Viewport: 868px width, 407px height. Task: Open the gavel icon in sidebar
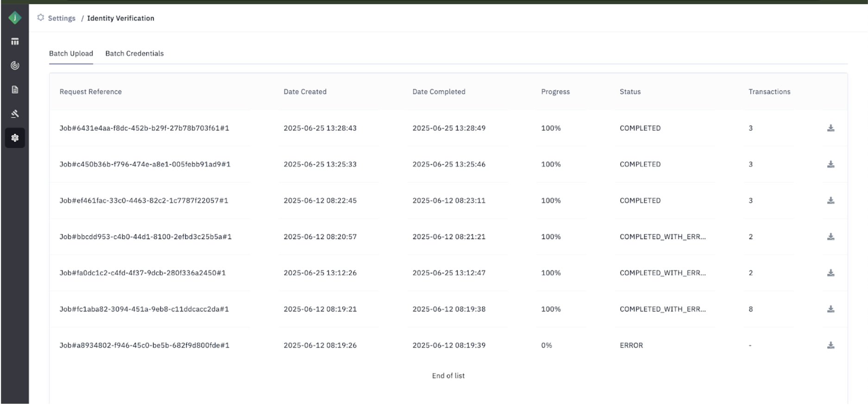pyautogui.click(x=15, y=114)
